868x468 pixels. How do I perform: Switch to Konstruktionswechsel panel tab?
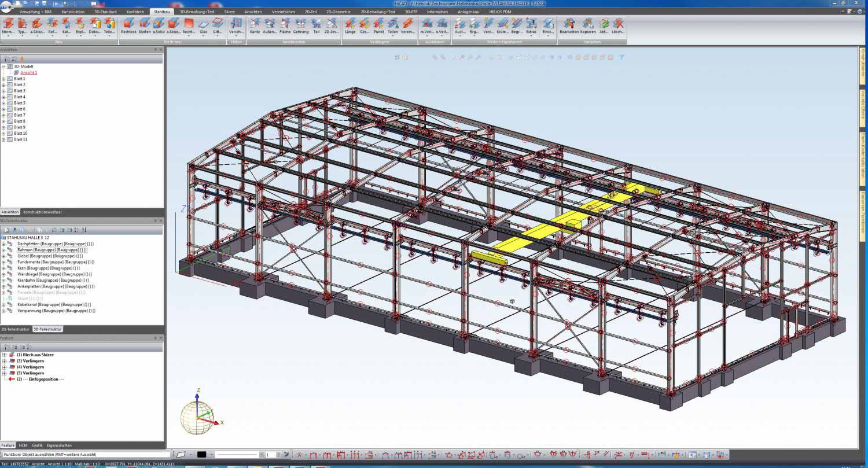pyautogui.click(x=42, y=212)
